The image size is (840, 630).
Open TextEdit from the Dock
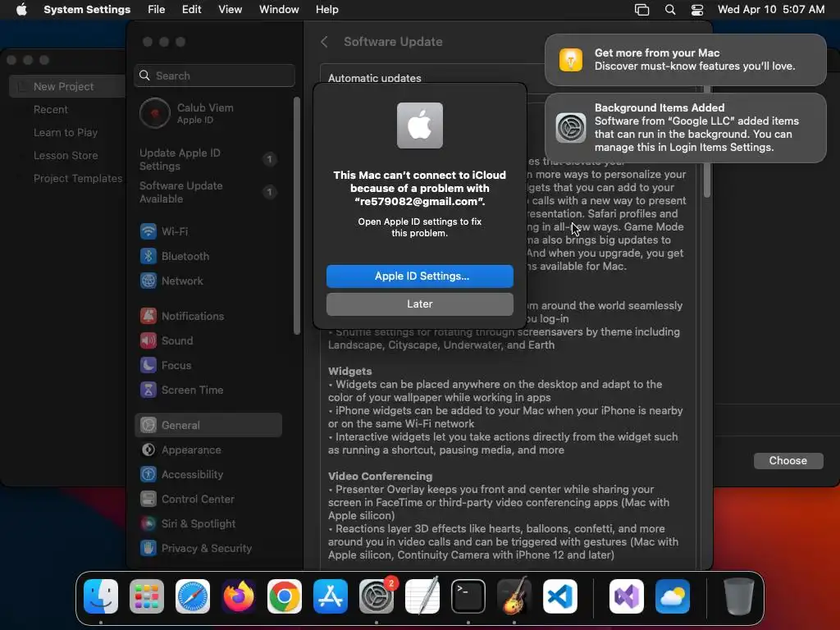422,596
